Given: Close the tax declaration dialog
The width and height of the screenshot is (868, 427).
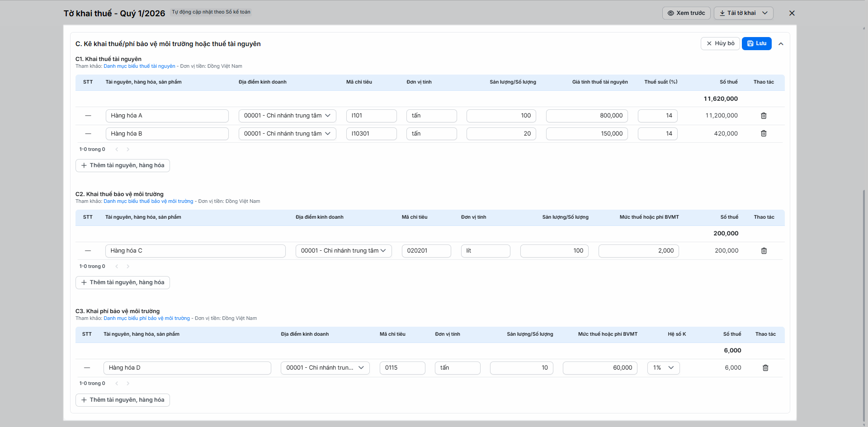Looking at the screenshot, I should 792,13.
